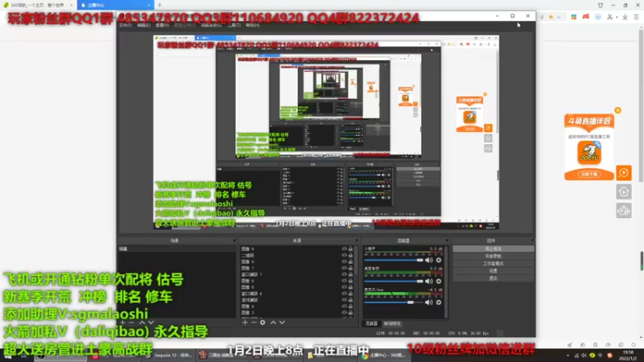
Task: Open the browser hamburger menu icon
Action: [636, 17]
